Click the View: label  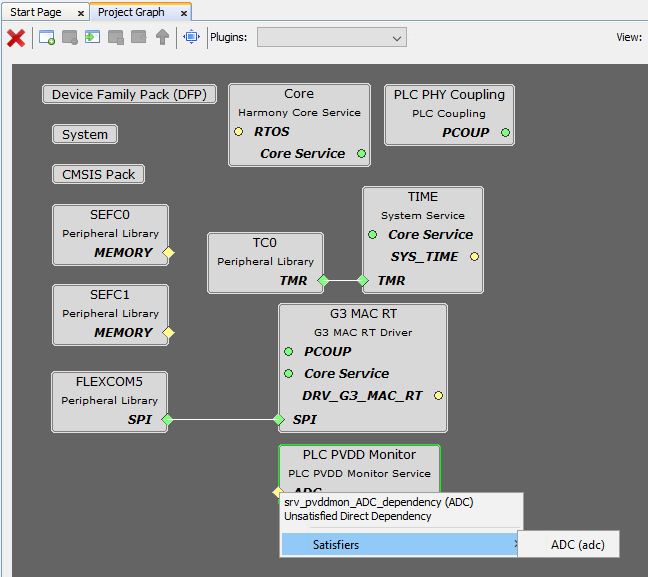[629, 37]
